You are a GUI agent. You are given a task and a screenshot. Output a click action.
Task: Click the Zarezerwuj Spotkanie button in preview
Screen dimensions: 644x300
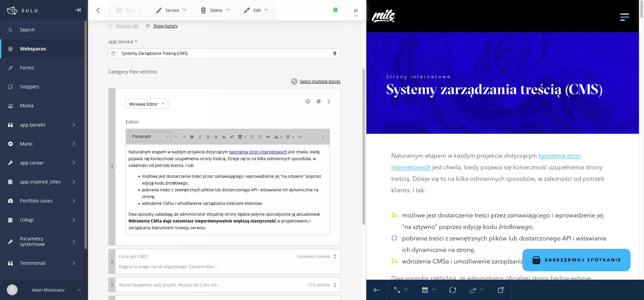[576, 260]
